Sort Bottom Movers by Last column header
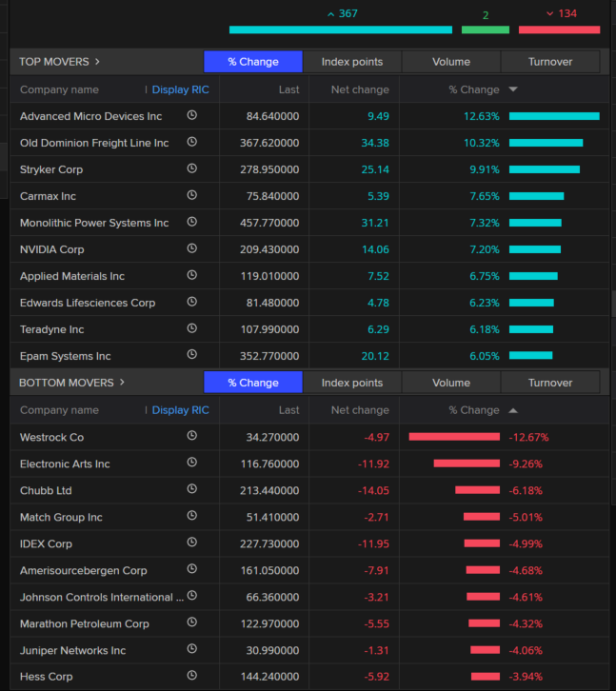 (x=288, y=410)
